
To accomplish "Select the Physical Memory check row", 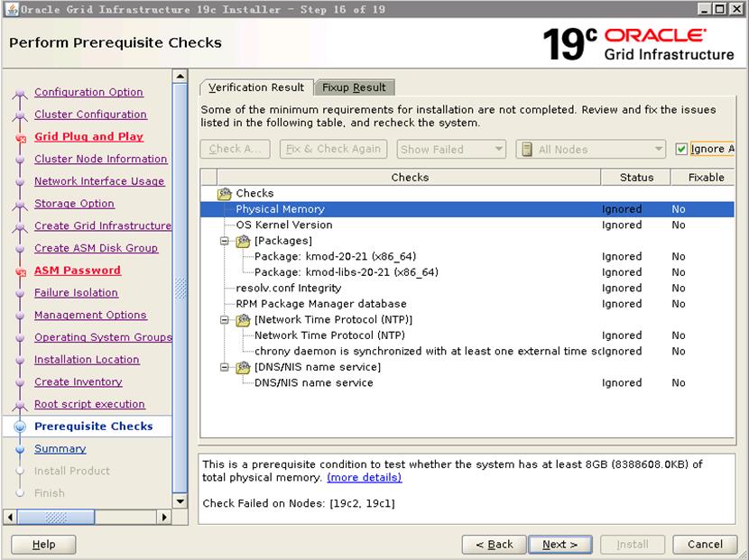I will (467, 209).
